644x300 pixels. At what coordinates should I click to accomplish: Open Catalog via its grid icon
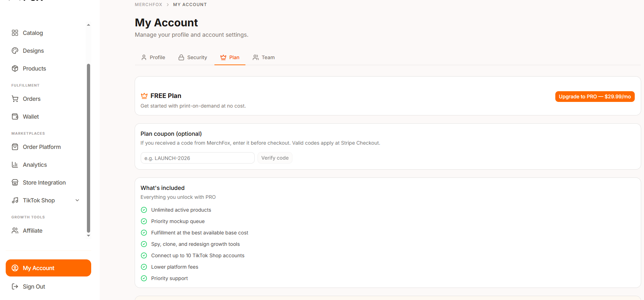15,33
